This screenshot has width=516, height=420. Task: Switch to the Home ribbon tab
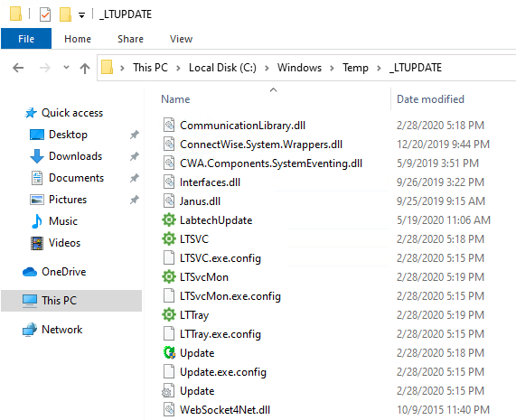point(78,39)
